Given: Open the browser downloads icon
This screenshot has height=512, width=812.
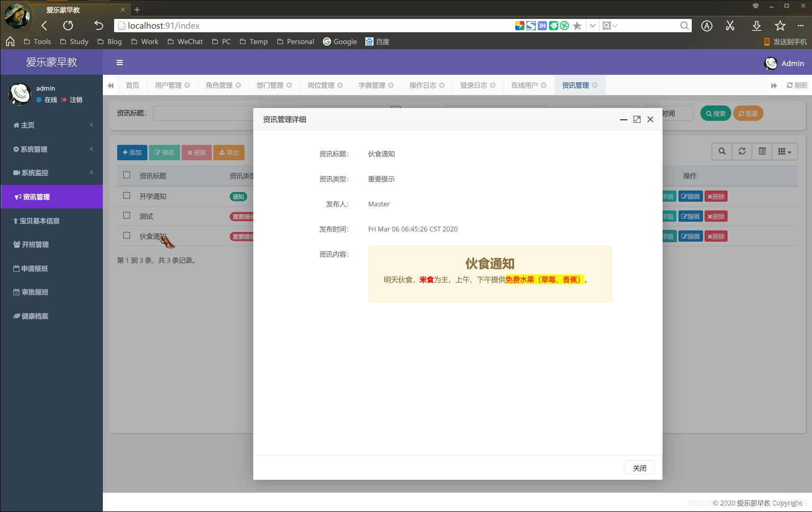Looking at the screenshot, I should click(x=757, y=26).
